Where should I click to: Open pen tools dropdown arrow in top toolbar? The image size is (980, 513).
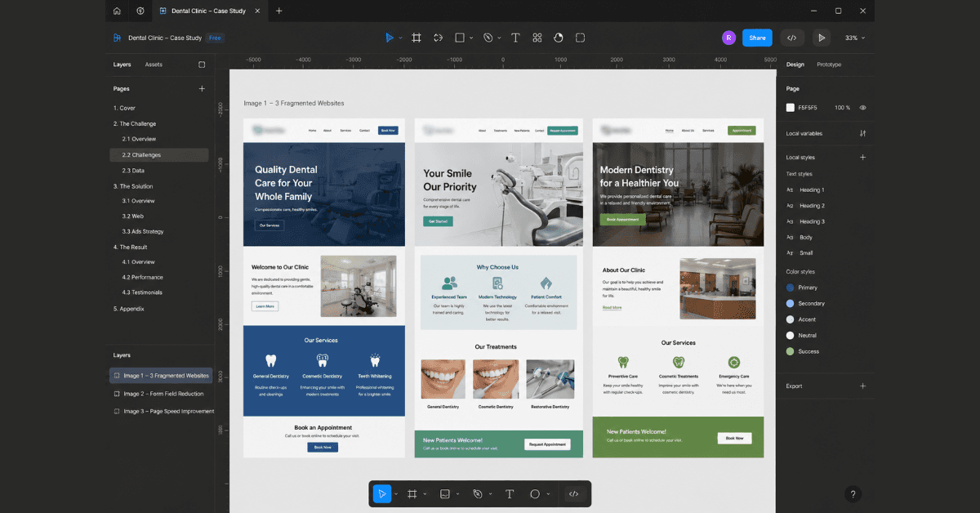click(x=499, y=38)
